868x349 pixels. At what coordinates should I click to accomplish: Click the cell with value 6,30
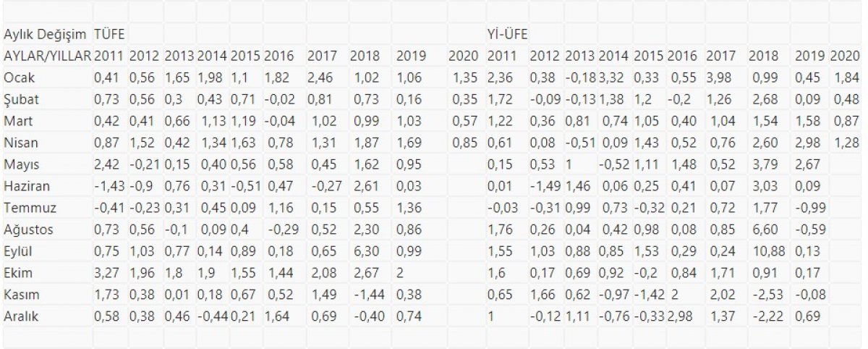[362, 252]
